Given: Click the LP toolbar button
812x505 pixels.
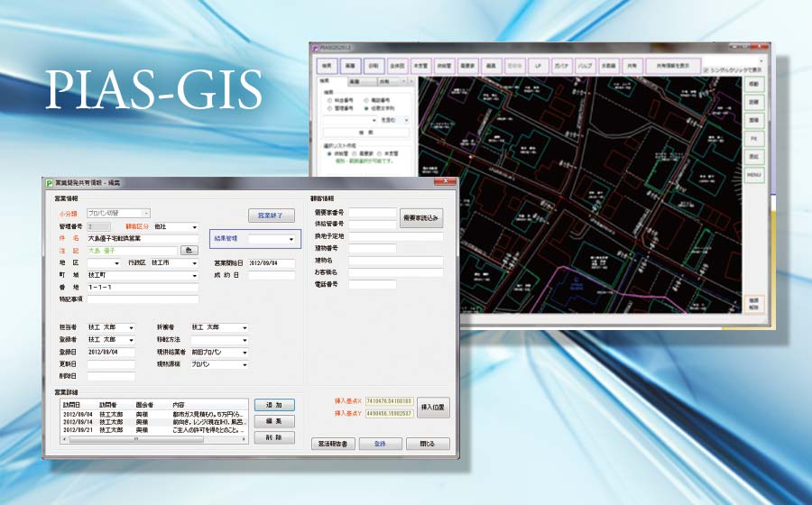Looking at the screenshot, I should (538, 66).
